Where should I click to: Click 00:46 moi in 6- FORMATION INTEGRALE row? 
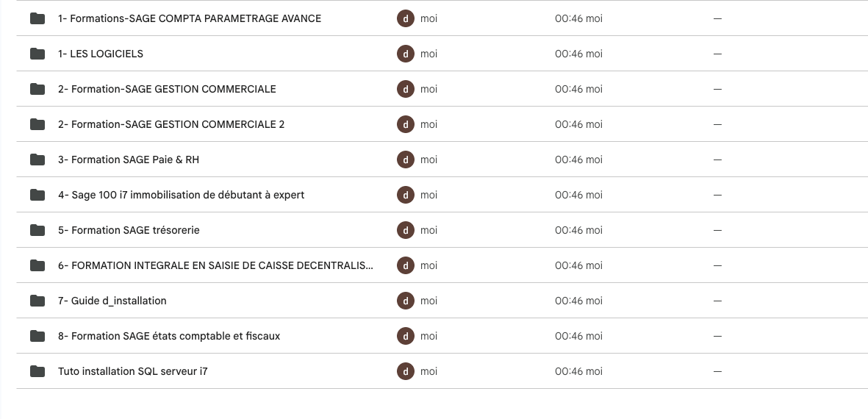[578, 265]
